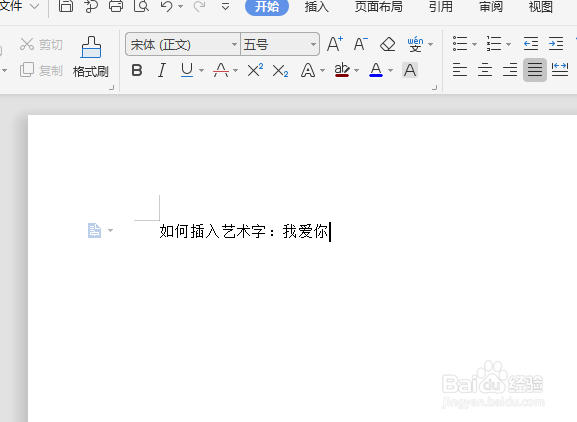Increase font size with A+ icon
This screenshot has height=422, width=577.
tap(335, 44)
